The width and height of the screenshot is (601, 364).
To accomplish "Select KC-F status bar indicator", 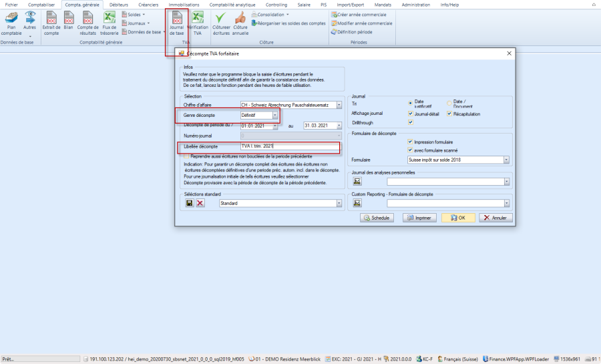I will 424,359.
